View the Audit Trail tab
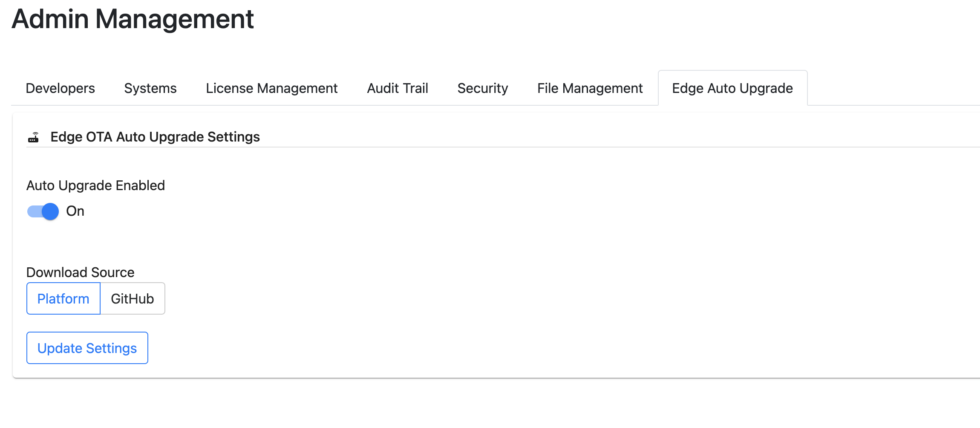980x428 pixels. pyautogui.click(x=398, y=88)
